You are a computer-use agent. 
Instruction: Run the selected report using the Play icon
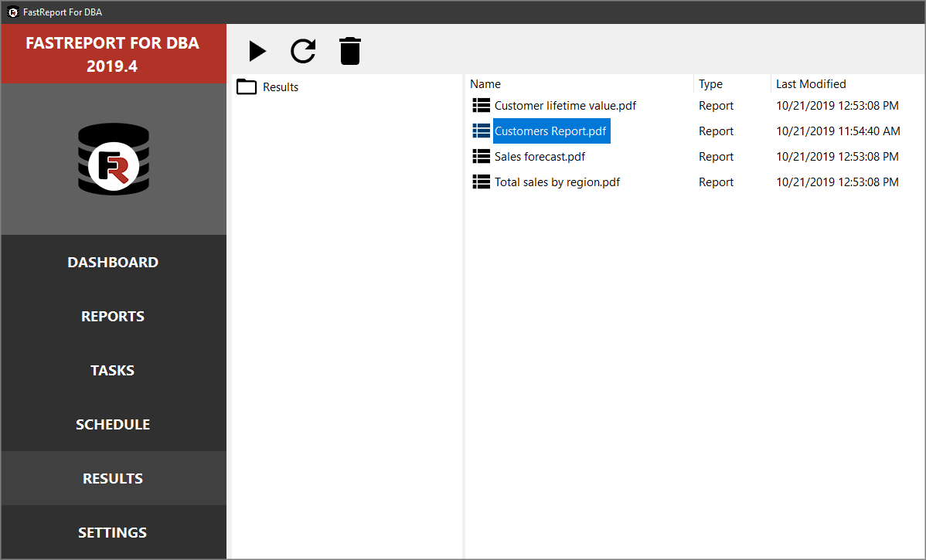coord(257,51)
